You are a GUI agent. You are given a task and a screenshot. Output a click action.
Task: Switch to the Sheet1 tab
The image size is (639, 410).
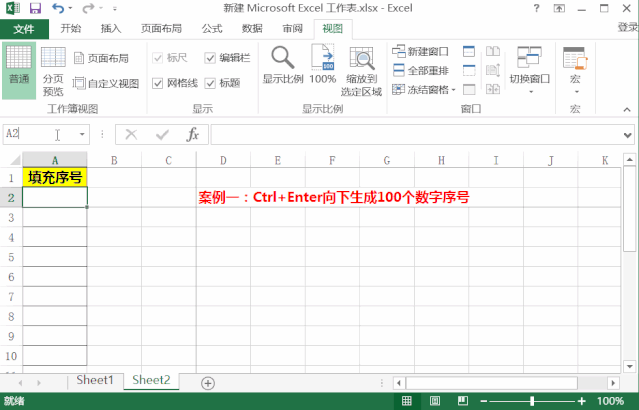[95, 380]
